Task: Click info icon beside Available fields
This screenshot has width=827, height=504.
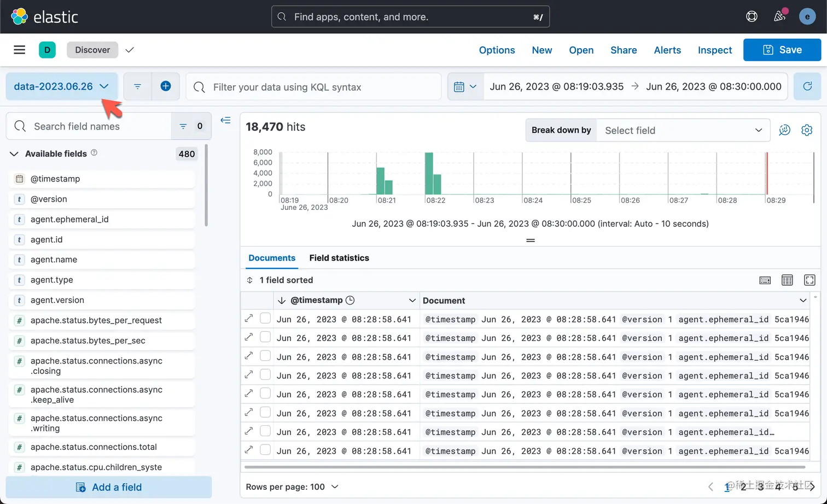Action: pos(94,153)
